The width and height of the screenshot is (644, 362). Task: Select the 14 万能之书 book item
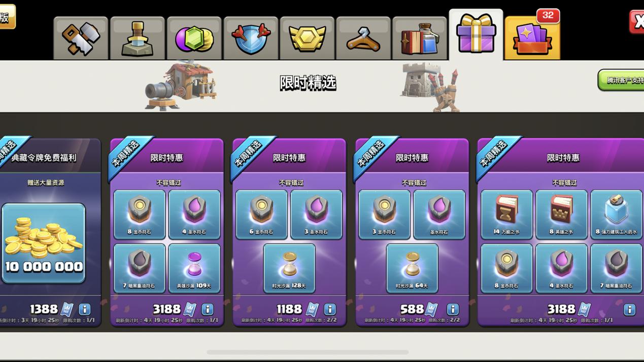(x=507, y=214)
